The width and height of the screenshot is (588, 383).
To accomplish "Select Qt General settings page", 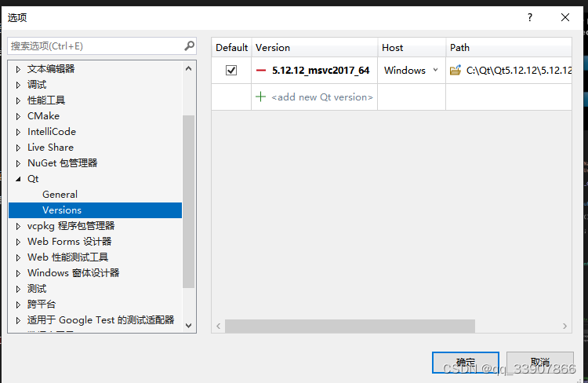I will (x=60, y=195).
